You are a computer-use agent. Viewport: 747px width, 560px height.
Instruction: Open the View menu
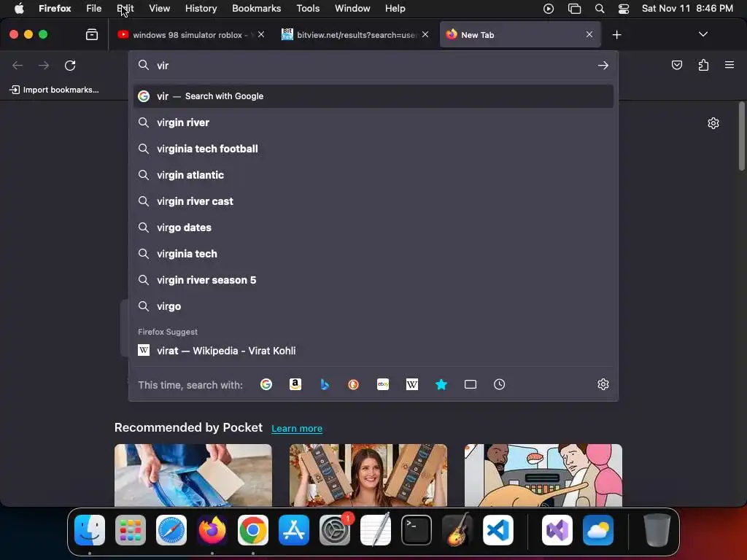159,8
